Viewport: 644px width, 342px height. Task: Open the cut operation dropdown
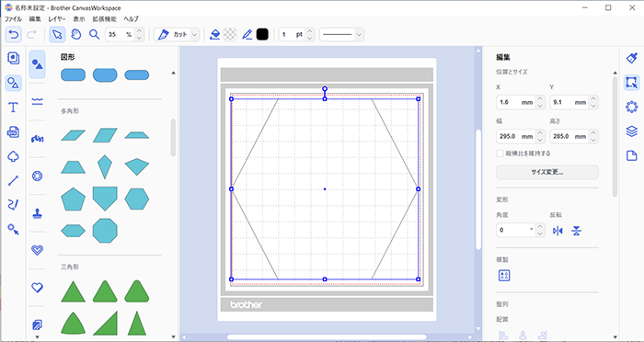click(195, 35)
